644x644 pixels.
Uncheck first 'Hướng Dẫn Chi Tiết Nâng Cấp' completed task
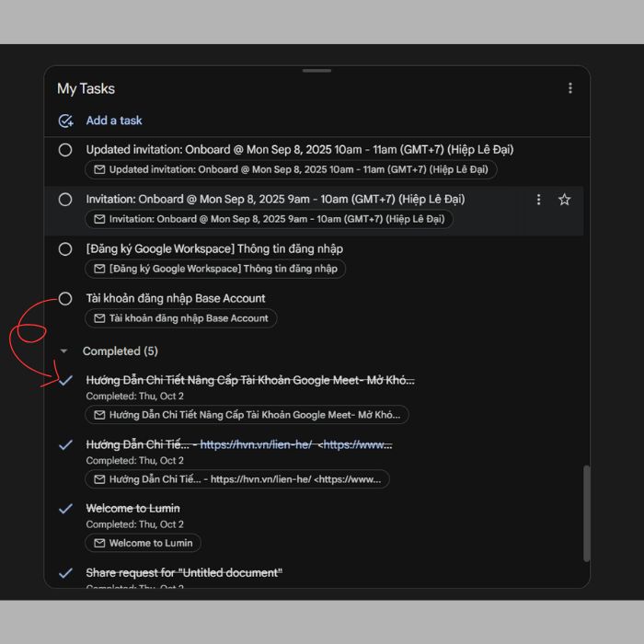(65, 380)
